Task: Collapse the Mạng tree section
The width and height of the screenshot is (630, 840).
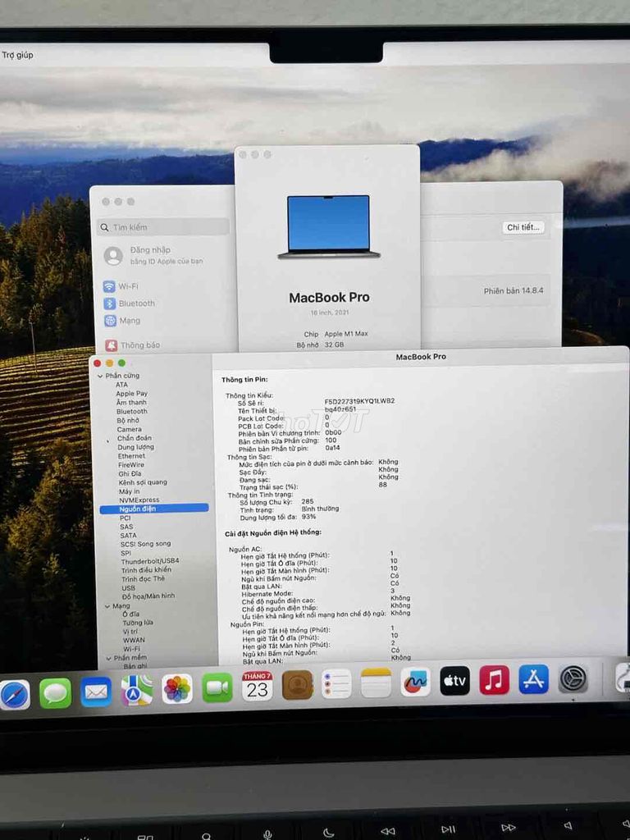Action: [x=107, y=606]
